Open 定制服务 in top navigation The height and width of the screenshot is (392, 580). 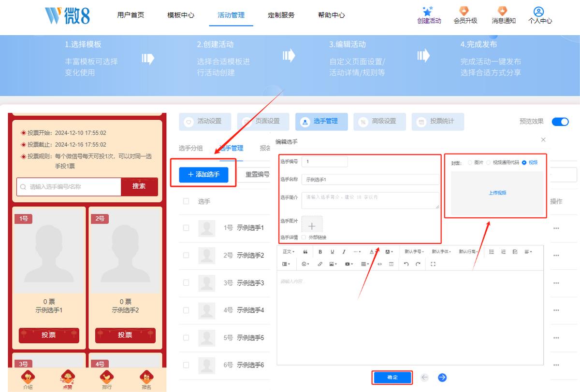click(x=281, y=15)
